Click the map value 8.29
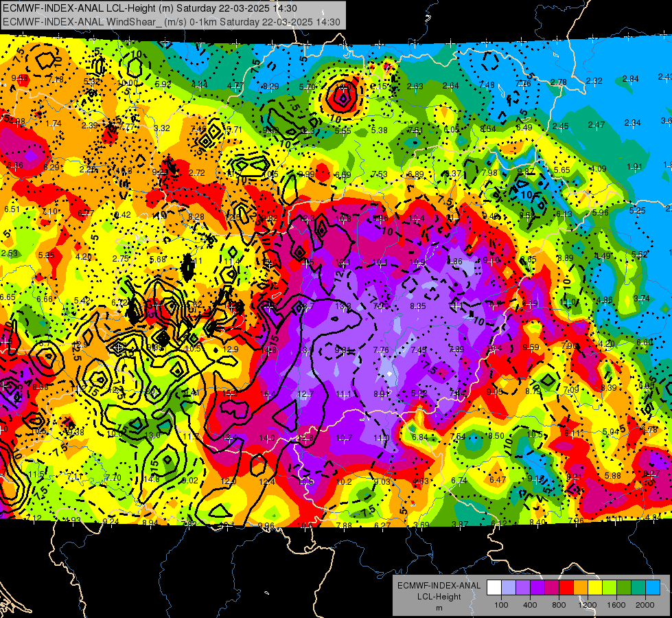This screenshot has width=672, height=618. 271,87
